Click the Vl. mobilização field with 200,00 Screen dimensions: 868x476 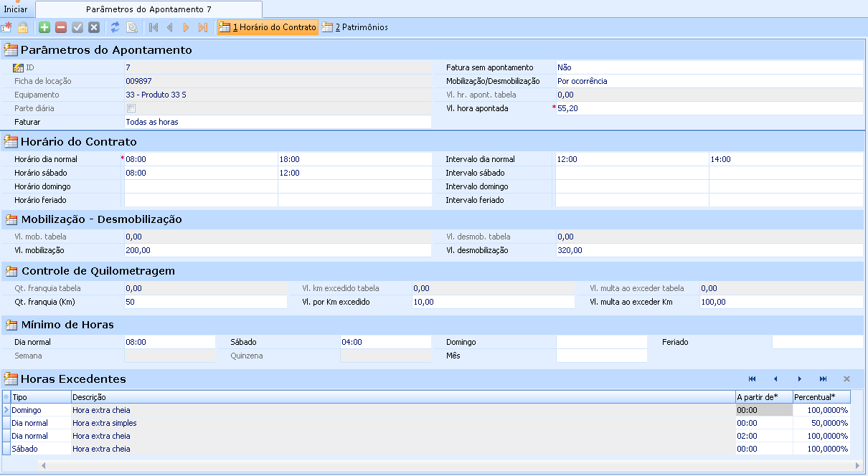tap(278, 250)
